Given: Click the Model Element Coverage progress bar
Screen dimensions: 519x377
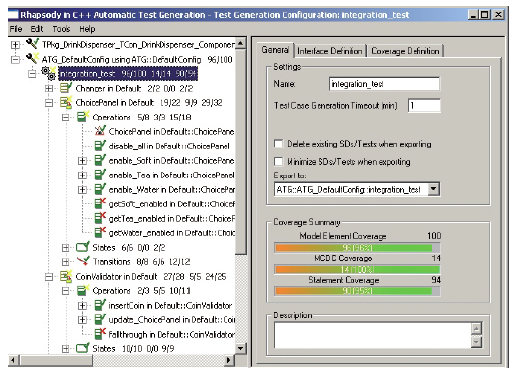Looking at the screenshot, I should pos(357,248).
